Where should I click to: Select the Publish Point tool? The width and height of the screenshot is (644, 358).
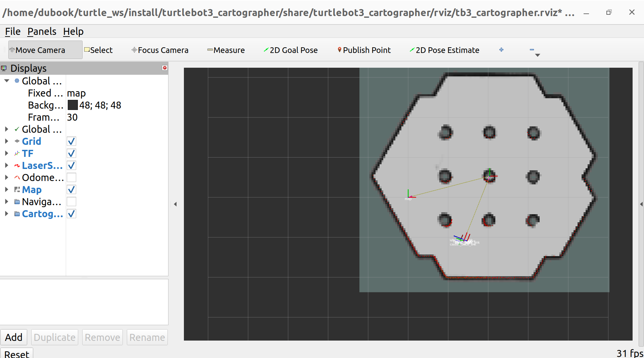[364, 50]
